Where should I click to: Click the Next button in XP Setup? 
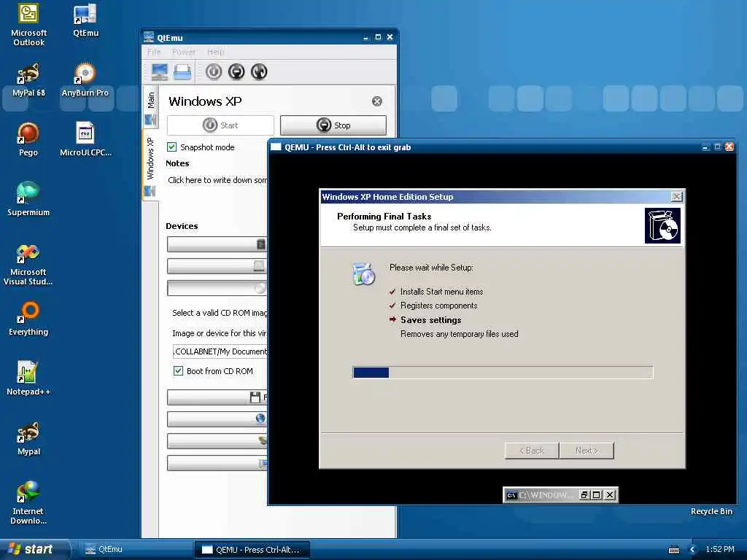pos(587,451)
